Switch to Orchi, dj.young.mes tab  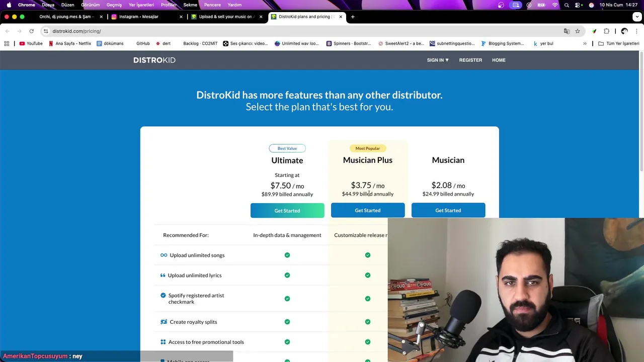66,17
